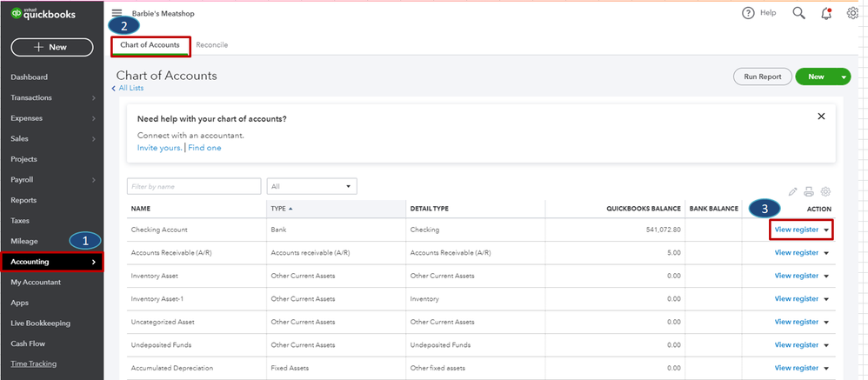Close the accountant help banner

[822, 117]
